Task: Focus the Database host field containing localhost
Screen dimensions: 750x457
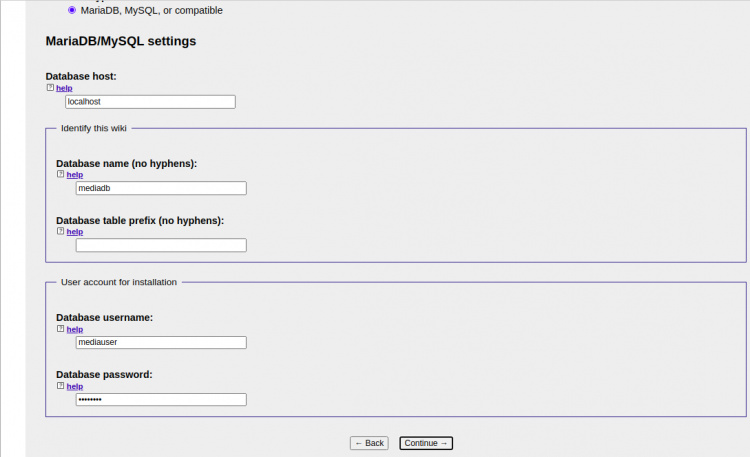Action: 150,101
